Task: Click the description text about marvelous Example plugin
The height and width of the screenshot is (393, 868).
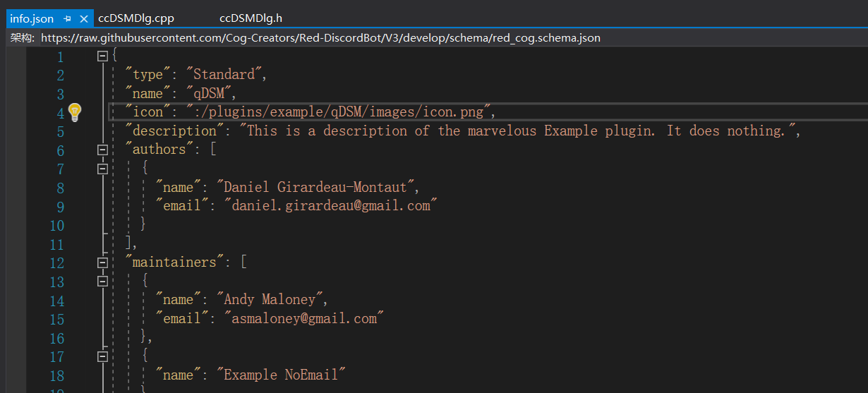Action: pos(519,131)
